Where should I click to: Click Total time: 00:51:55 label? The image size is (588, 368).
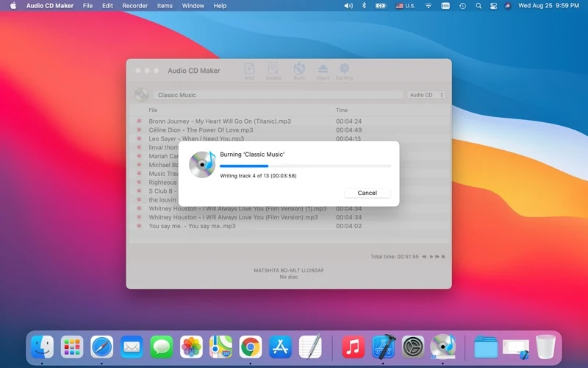[x=395, y=256]
